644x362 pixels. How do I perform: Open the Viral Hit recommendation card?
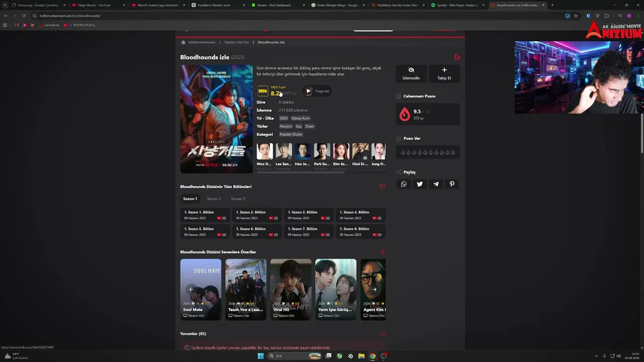[x=291, y=290]
